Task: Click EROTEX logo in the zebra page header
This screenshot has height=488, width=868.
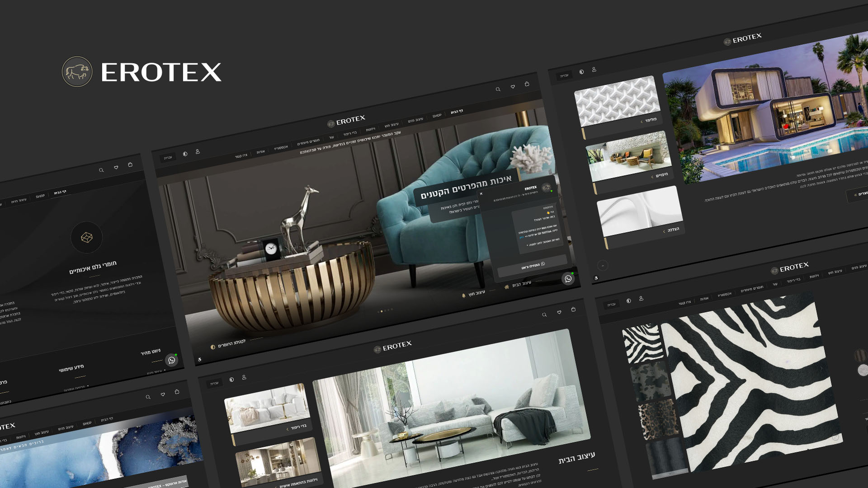Action: point(790,267)
